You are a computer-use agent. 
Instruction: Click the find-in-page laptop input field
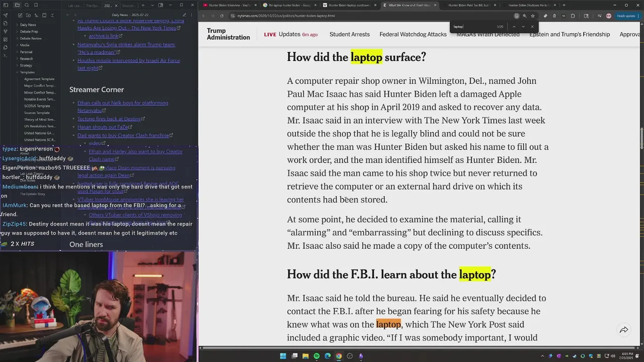point(473,27)
